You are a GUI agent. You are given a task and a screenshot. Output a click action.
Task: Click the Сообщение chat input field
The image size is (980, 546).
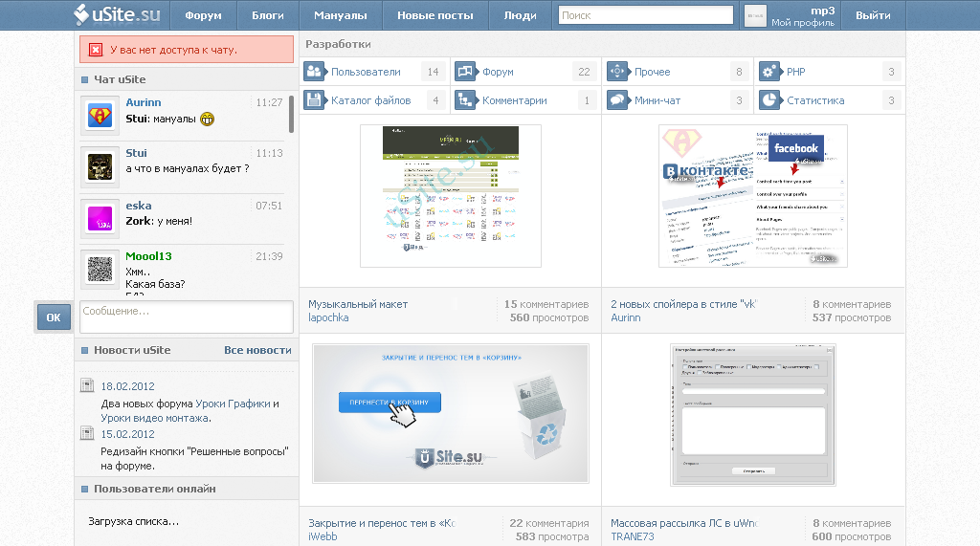(187, 317)
